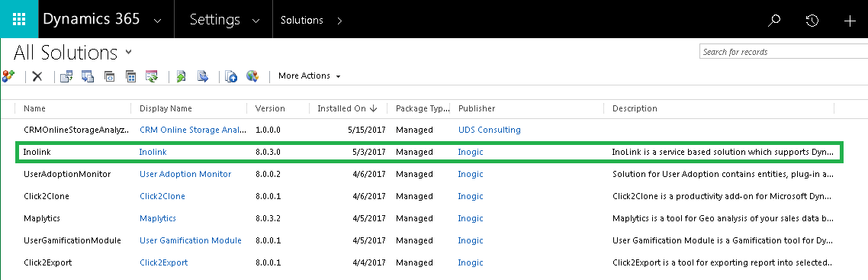Screen dimensions: 868x280
Task: Open the Click2Clone display name link
Action: click(162, 196)
